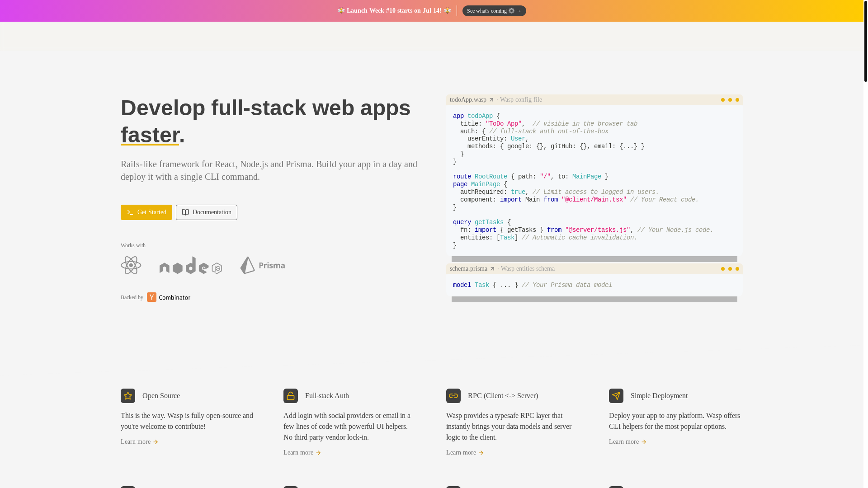Image resolution: width=868 pixels, height=488 pixels.
Task: Click the 'Backed by' label
Action: point(132,297)
